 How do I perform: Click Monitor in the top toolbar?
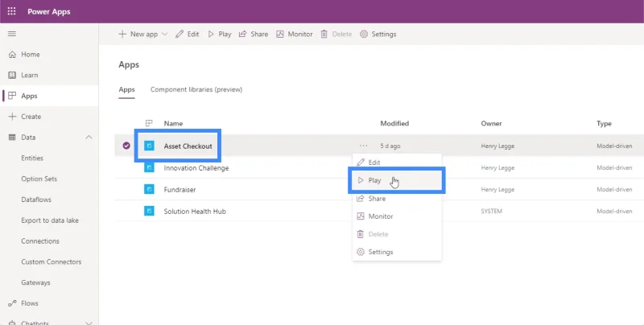[x=294, y=34]
